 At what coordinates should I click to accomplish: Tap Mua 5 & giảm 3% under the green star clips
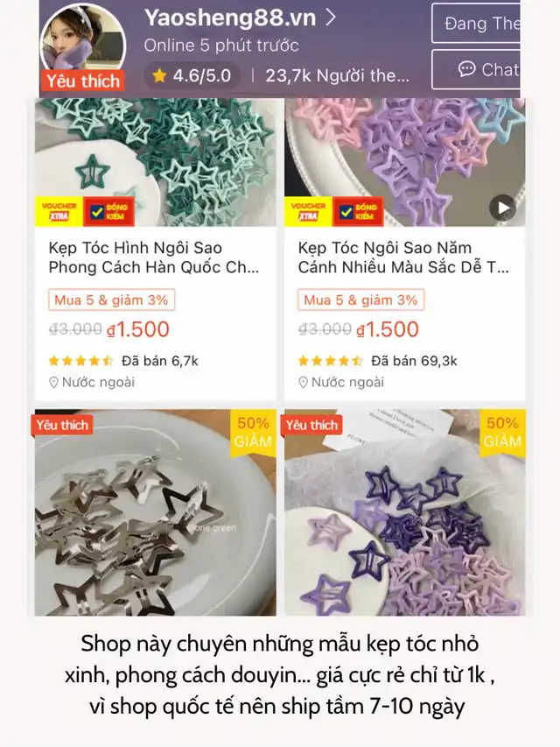(x=111, y=300)
